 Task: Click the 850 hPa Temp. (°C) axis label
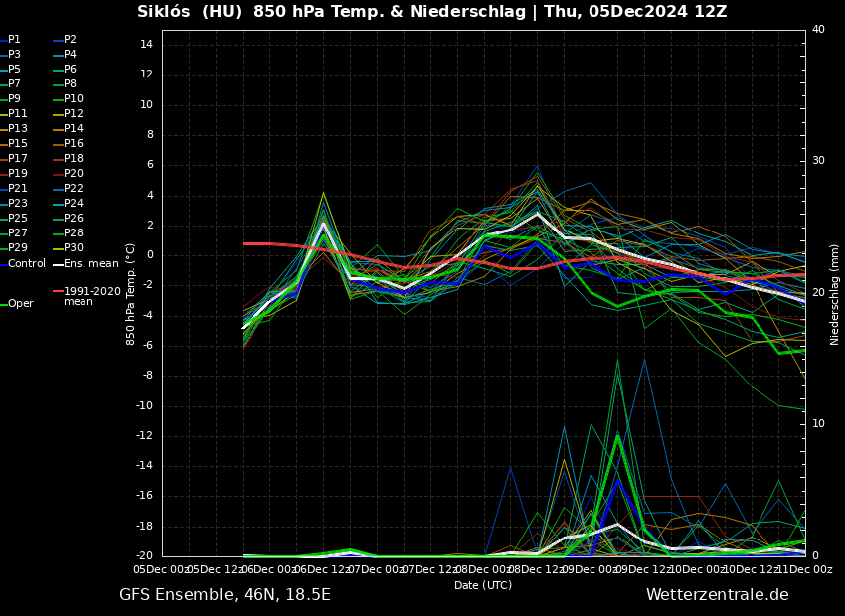tap(131, 294)
